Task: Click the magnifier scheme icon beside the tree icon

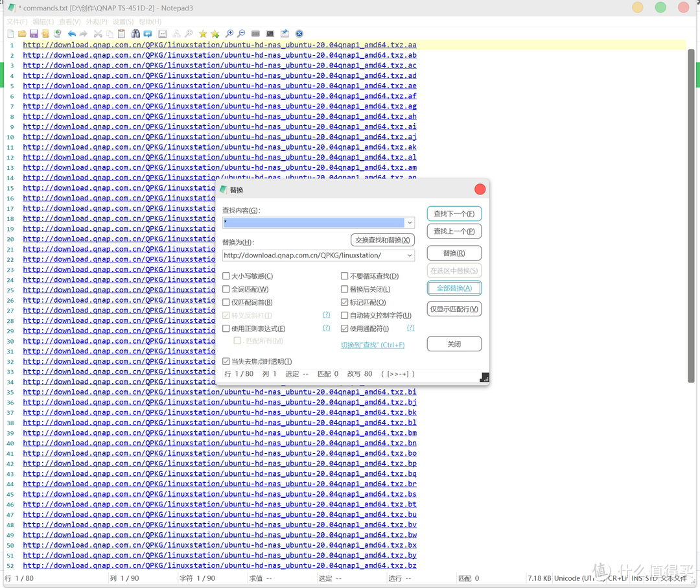Action: click(189, 34)
